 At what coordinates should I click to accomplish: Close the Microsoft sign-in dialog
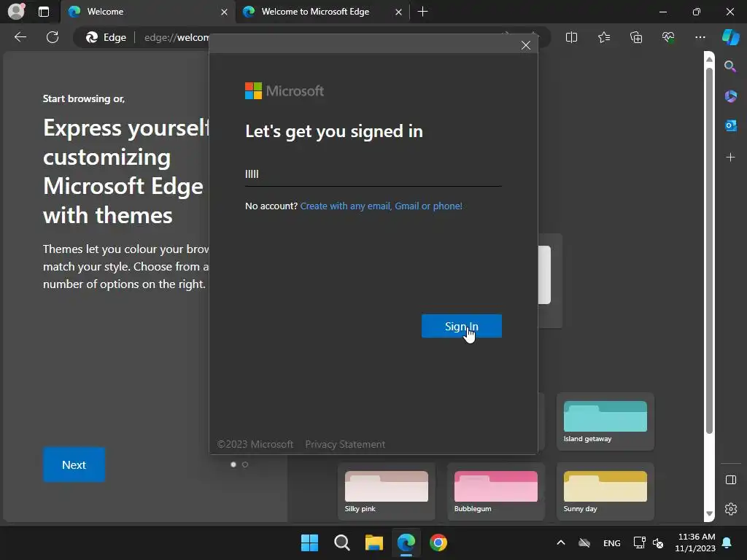point(525,45)
